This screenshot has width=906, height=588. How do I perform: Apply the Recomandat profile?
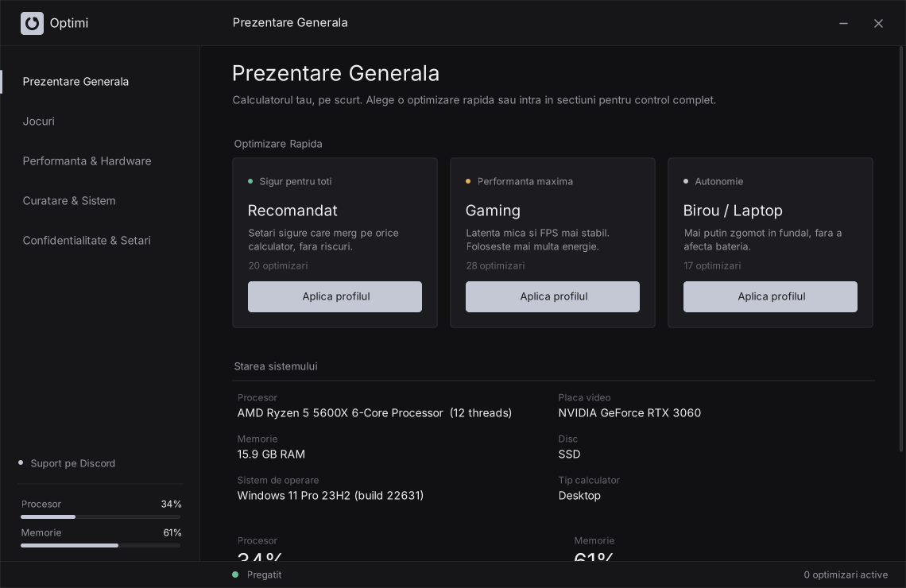(335, 297)
